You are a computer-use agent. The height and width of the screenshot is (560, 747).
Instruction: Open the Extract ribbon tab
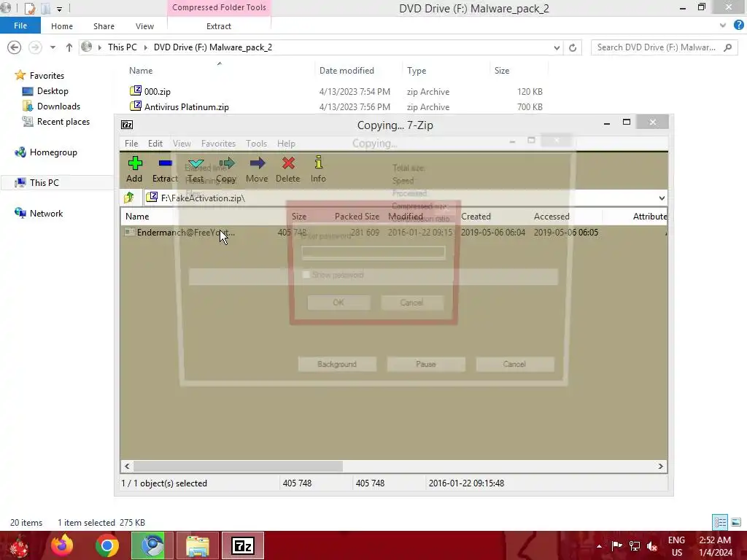[x=219, y=26]
